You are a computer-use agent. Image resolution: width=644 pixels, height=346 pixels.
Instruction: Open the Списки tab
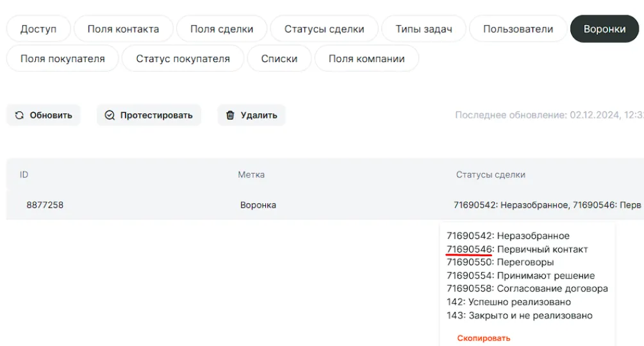coord(279,58)
